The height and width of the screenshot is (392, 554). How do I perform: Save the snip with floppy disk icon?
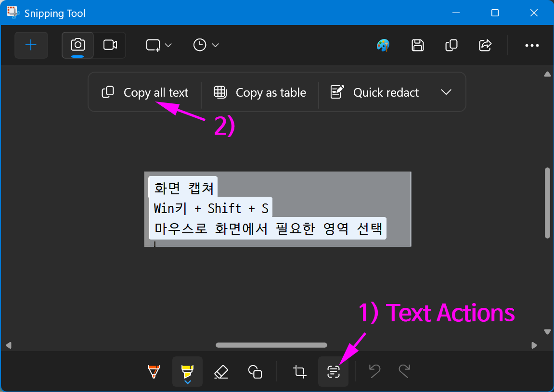click(x=418, y=45)
